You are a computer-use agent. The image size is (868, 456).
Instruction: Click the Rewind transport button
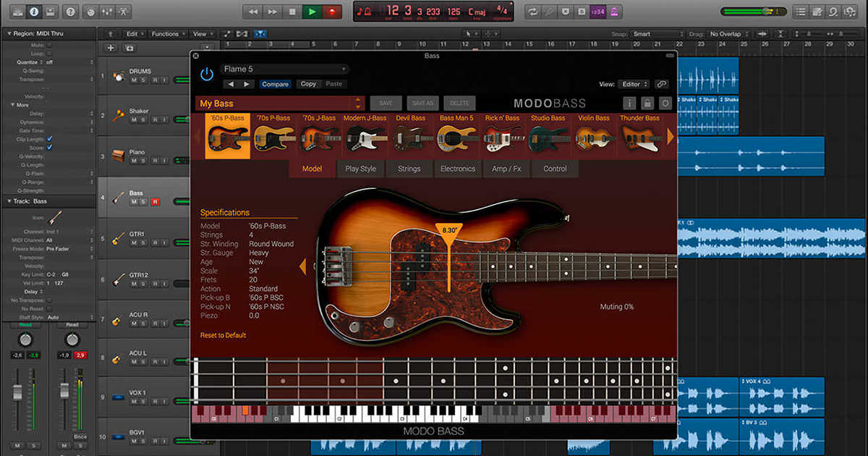[252, 12]
